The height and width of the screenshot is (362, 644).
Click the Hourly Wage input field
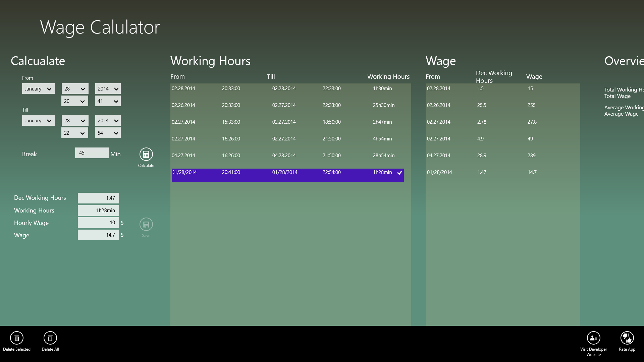(x=98, y=223)
